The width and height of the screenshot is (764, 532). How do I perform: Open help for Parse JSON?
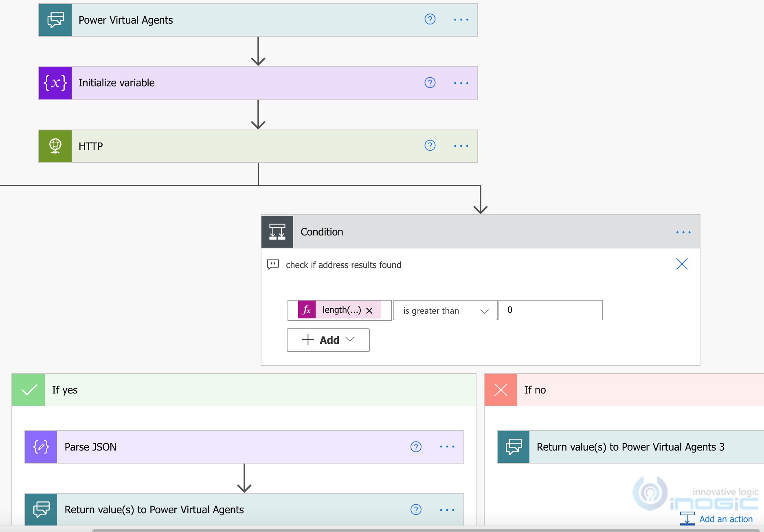[415, 446]
